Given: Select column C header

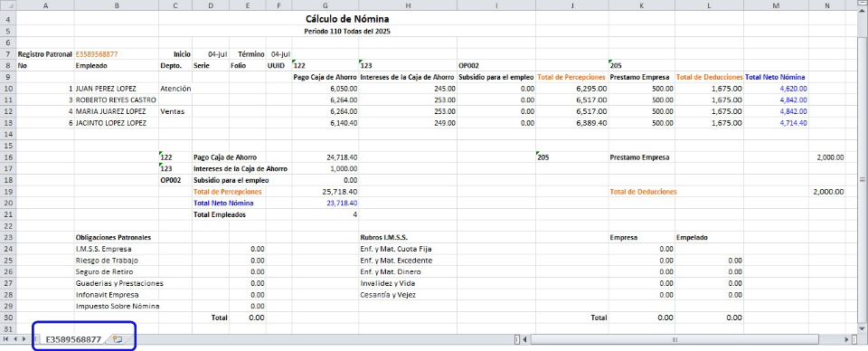Looking at the screenshot, I should (x=175, y=5).
